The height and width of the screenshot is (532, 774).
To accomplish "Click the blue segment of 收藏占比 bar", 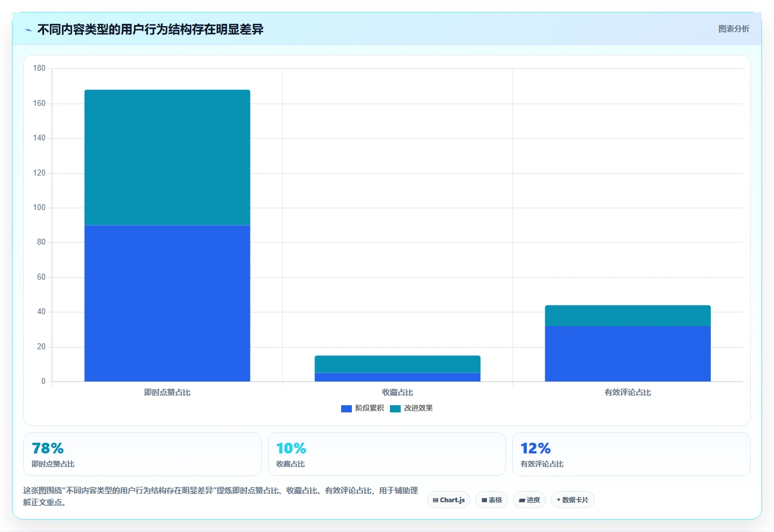I will click(x=398, y=377).
